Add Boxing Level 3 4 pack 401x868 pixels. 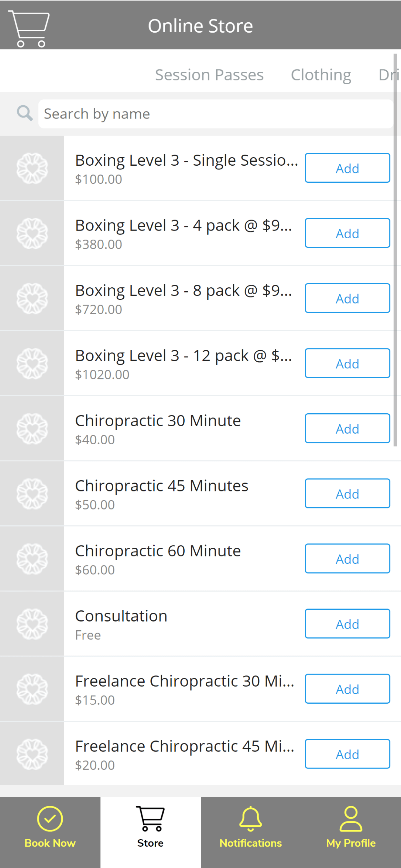coord(347,233)
